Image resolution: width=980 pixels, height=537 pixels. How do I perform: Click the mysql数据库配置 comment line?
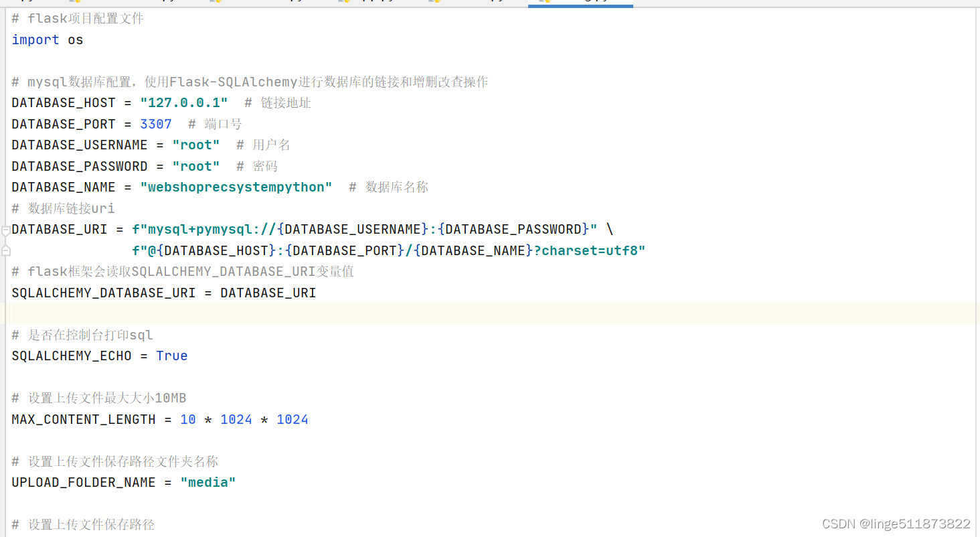pyautogui.click(x=250, y=82)
